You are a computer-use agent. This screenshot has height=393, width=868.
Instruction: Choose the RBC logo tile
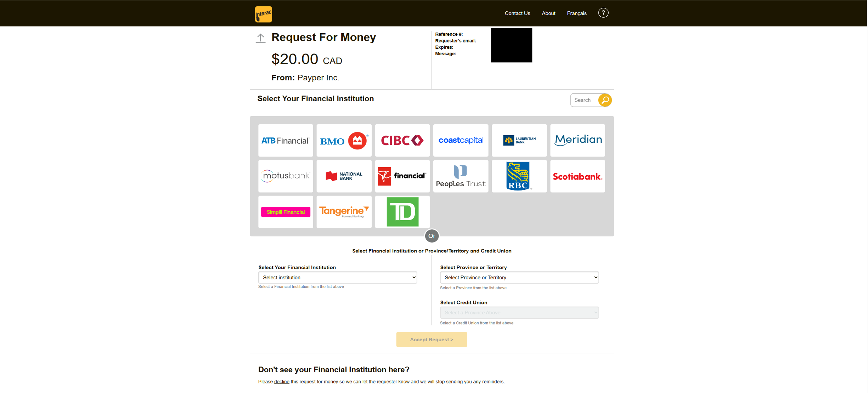tap(519, 176)
